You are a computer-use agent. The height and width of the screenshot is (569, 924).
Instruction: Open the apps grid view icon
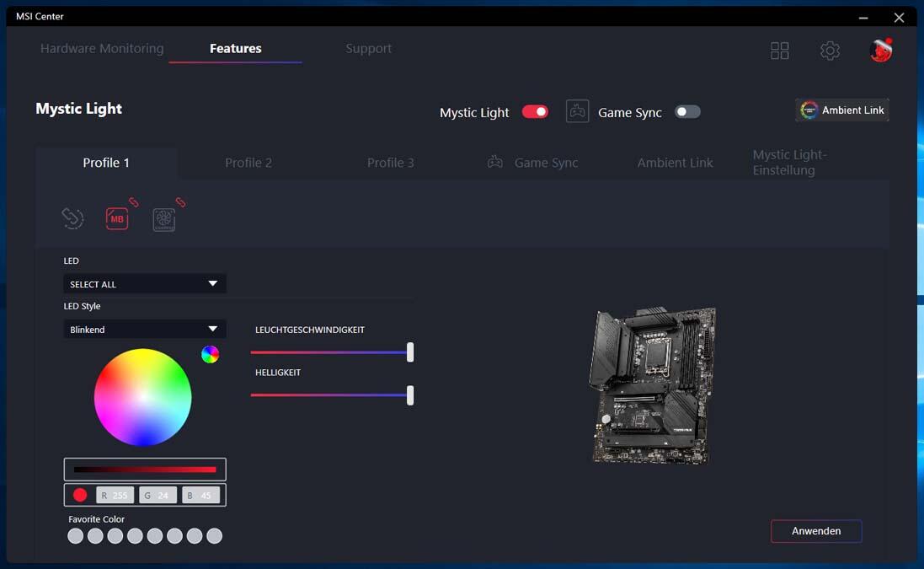(779, 51)
